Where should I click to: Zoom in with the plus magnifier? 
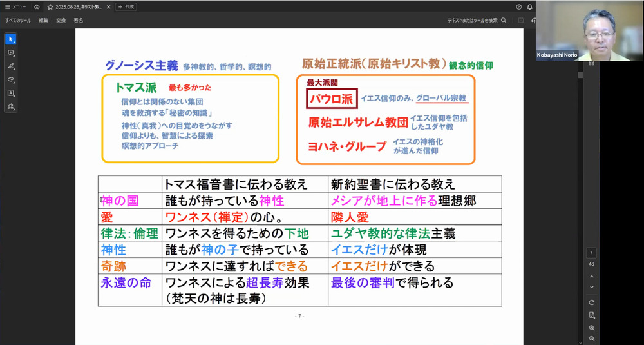click(591, 328)
